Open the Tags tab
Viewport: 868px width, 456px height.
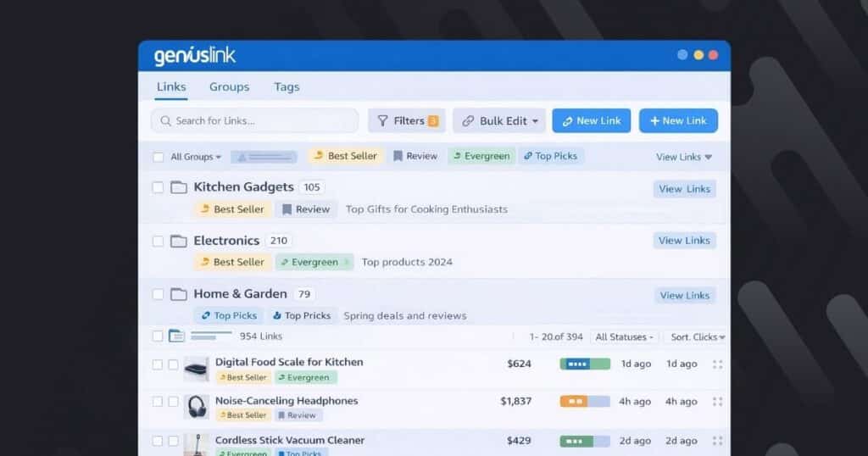coord(287,86)
